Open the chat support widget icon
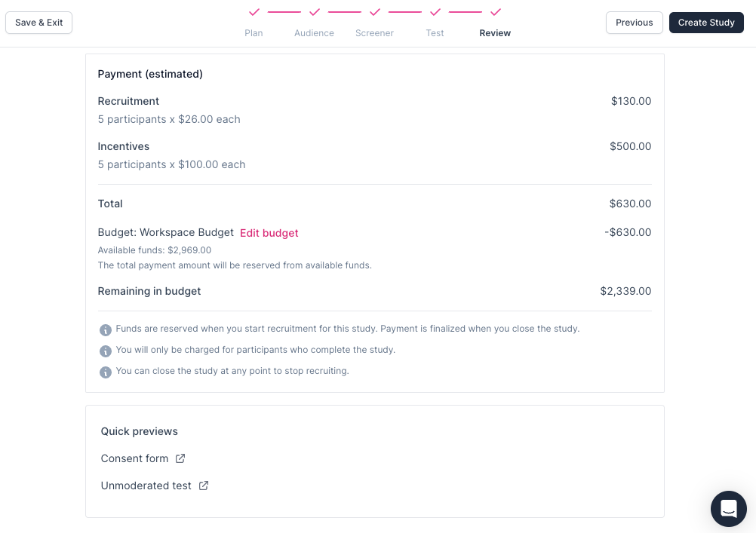 click(x=728, y=509)
